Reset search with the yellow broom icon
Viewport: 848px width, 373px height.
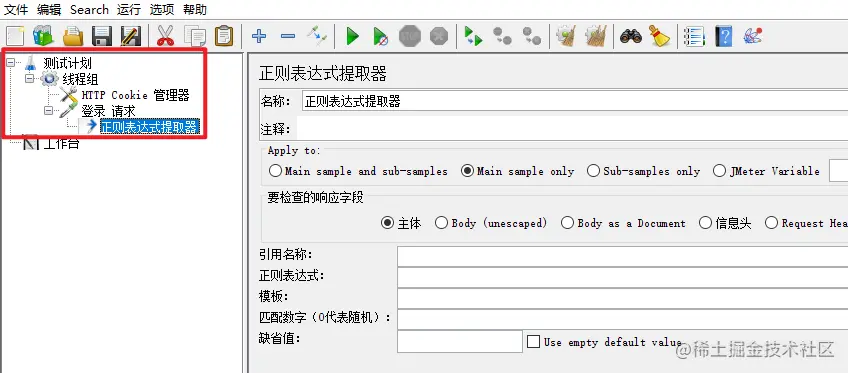pyautogui.click(x=659, y=36)
